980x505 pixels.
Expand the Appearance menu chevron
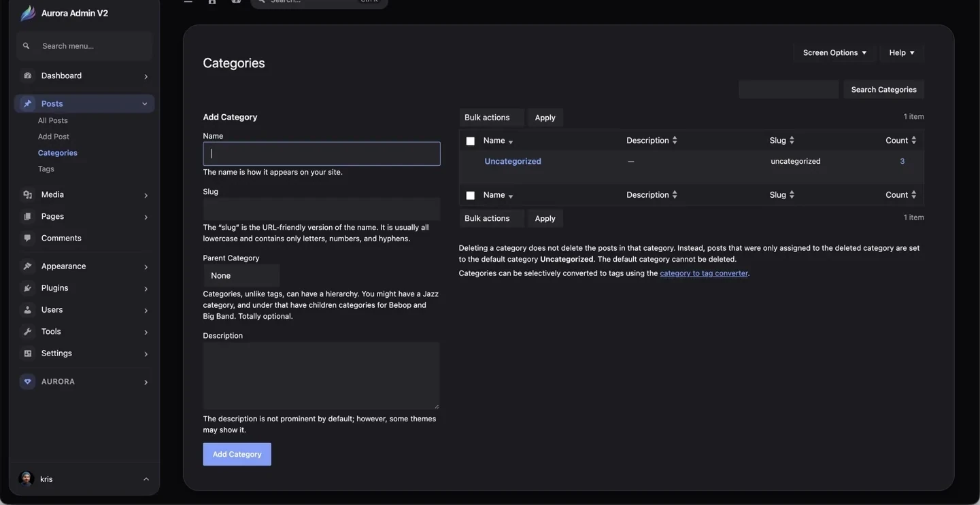point(146,266)
